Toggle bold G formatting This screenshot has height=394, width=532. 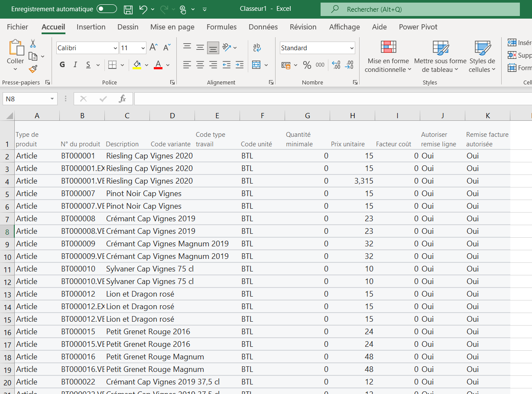coord(62,65)
